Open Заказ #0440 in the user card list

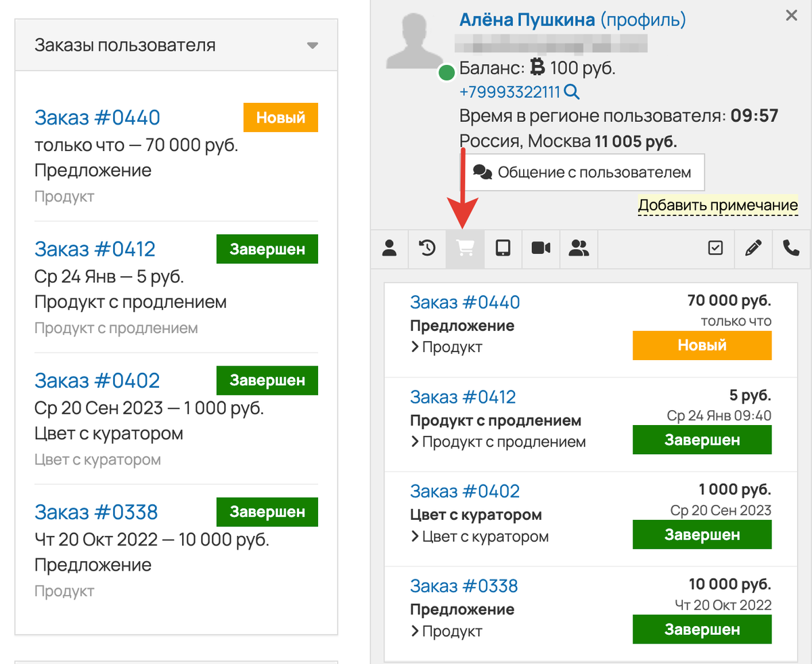pos(466,303)
